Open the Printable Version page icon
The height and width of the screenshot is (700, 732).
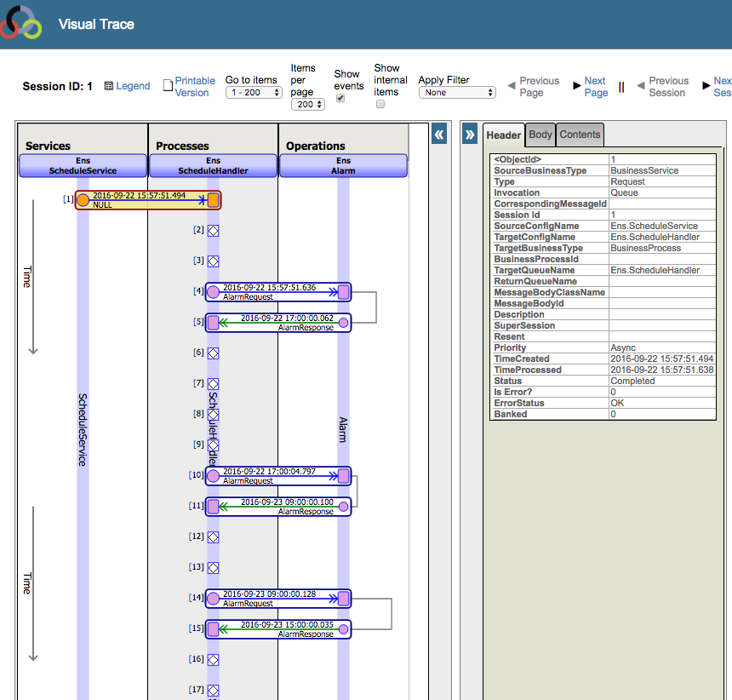pyautogui.click(x=168, y=86)
